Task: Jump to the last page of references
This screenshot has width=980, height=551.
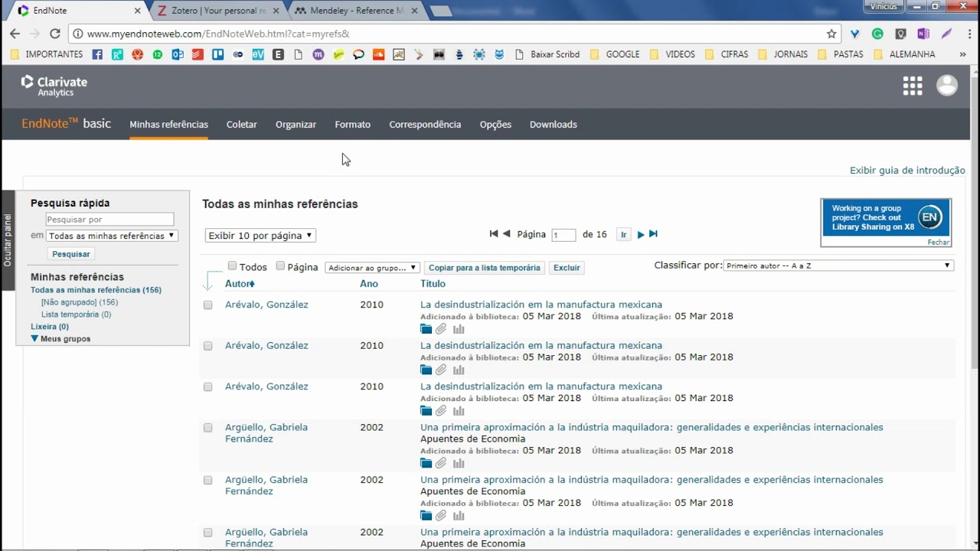Action: 653,234
